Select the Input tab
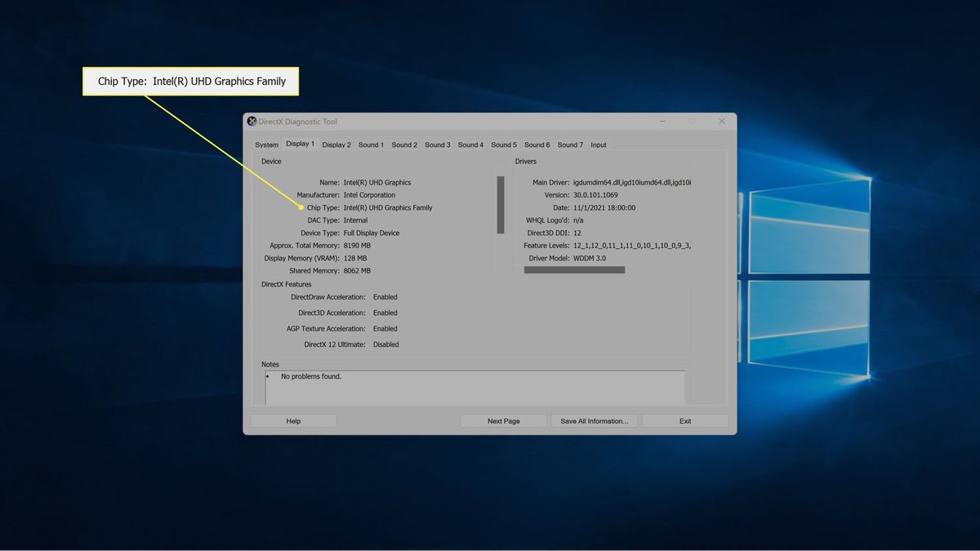Screen dimensions: 980x551 click(599, 144)
